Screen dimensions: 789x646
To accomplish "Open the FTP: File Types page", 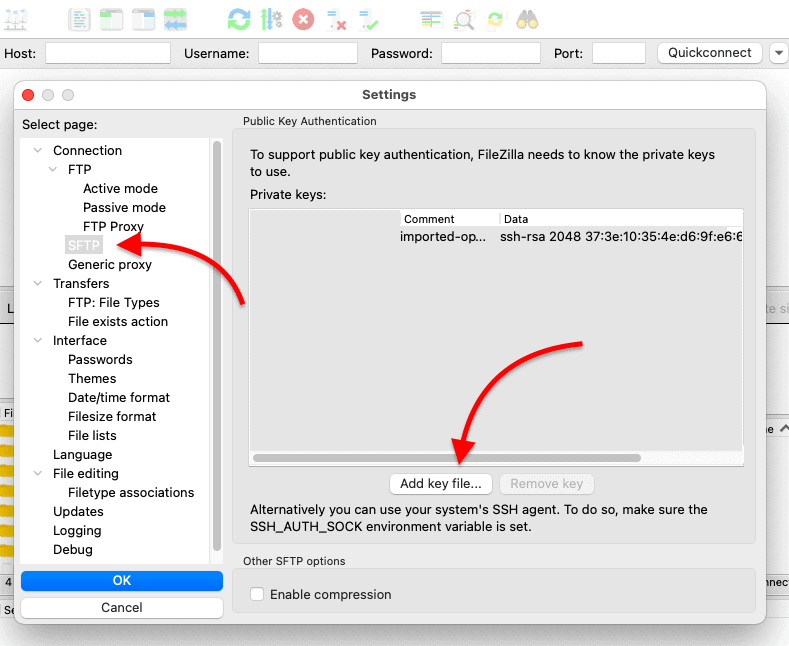I will [114, 302].
